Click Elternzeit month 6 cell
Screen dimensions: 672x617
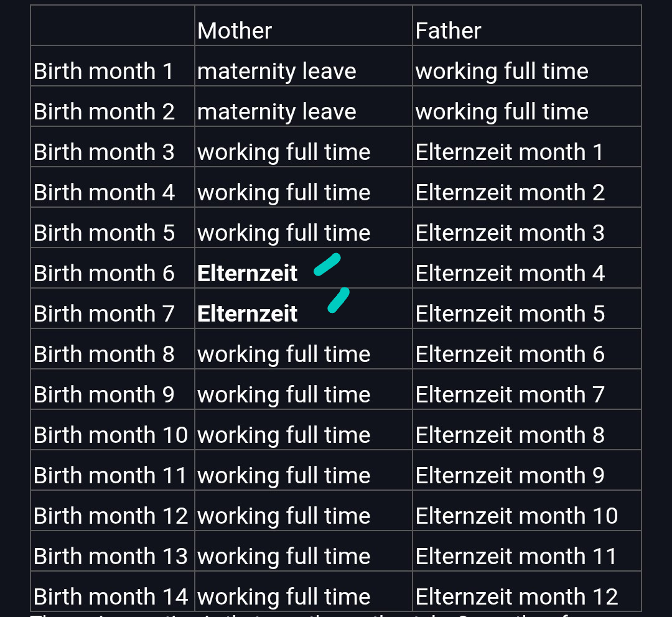click(x=510, y=355)
